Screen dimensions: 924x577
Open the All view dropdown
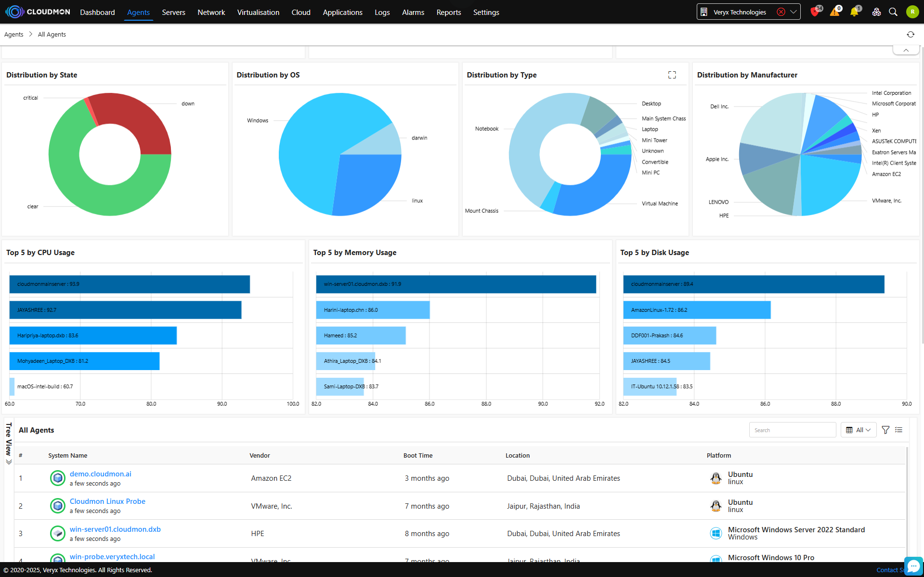pyautogui.click(x=858, y=430)
